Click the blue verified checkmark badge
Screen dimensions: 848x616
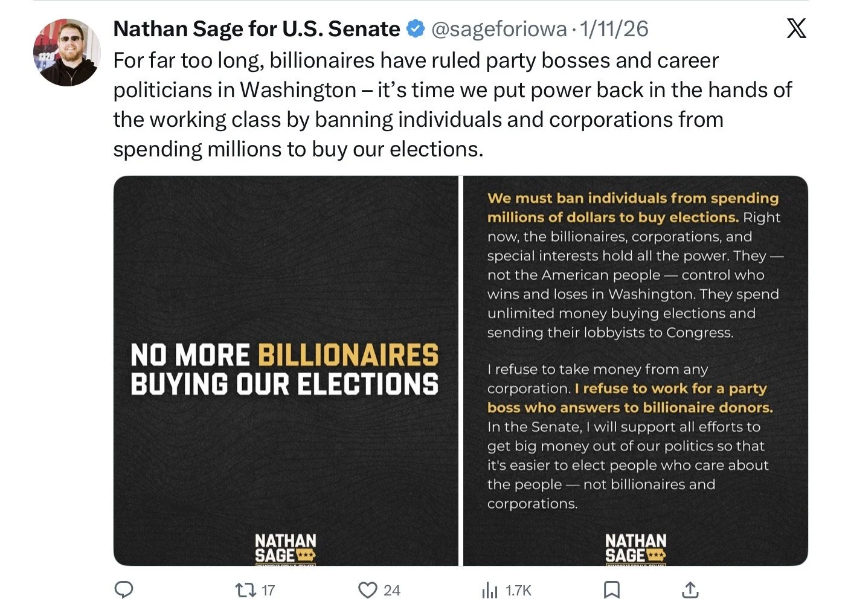coord(415,28)
